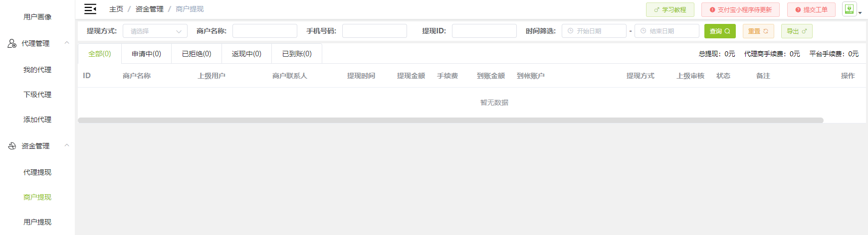Image resolution: width=868 pixels, height=235 pixels.
Task: Click the 提现时间 column header
Action: [x=361, y=76]
